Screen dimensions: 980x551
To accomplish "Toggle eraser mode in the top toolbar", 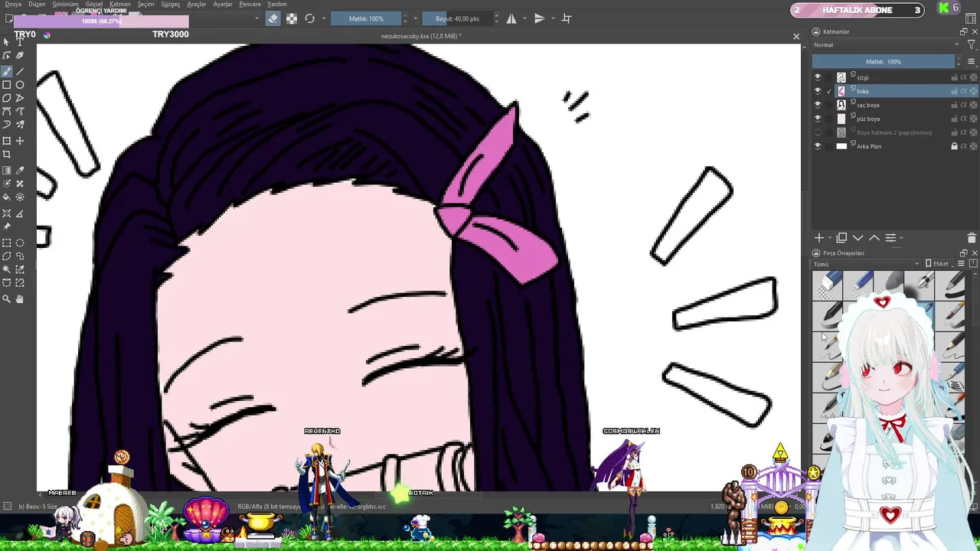I will [x=273, y=18].
